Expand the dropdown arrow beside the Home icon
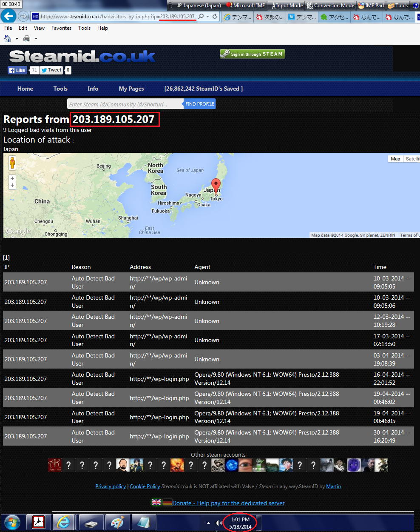The height and width of the screenshot is (532, 420). tap(17, 39)
